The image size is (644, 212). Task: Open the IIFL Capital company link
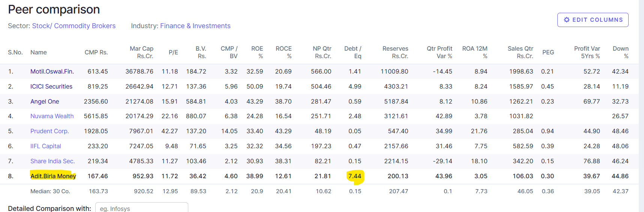pyautogui.click(x=45, y=146)
